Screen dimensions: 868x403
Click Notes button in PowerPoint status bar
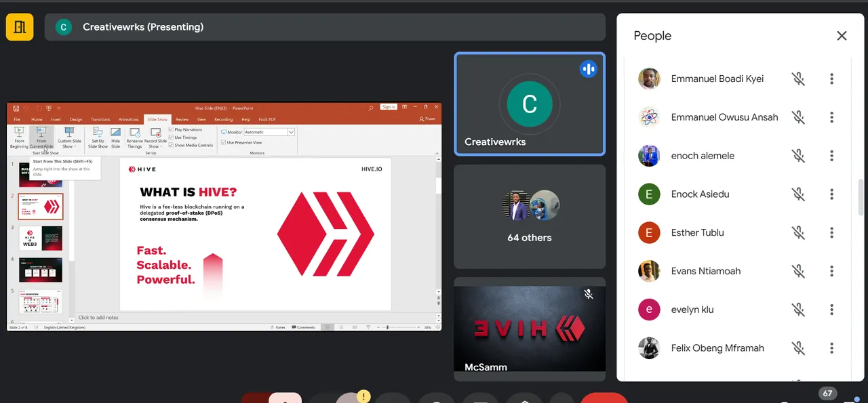click(x=278, y=327)
